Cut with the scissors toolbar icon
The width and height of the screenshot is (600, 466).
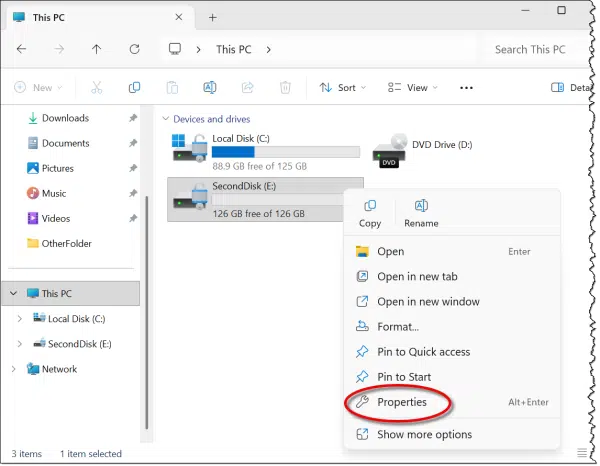pos(97,88)
